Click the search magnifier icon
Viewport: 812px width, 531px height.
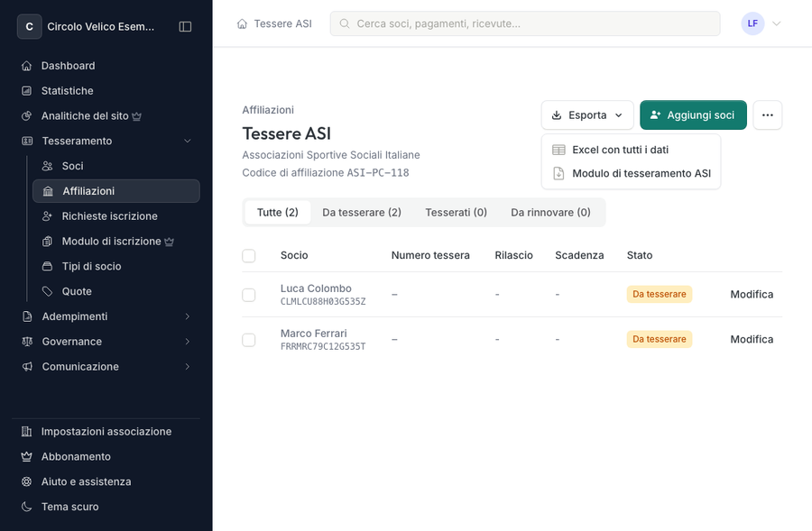point(345,23)
